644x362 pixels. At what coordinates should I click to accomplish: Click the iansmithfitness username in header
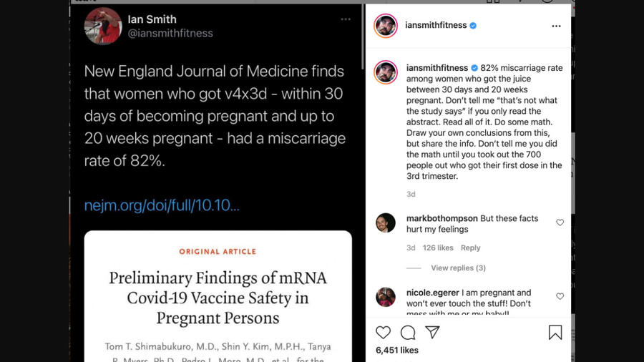click(x=436, y=26)
